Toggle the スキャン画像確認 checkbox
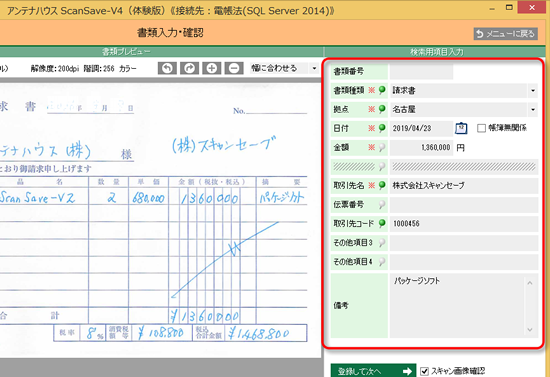Viewport: 550px width, 377px height. tap(424, 371)
